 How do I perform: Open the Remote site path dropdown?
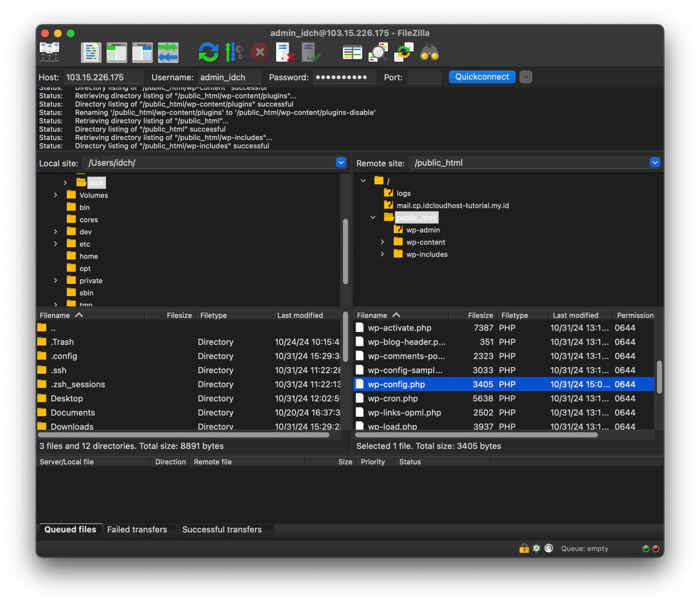tap(655, 162)
